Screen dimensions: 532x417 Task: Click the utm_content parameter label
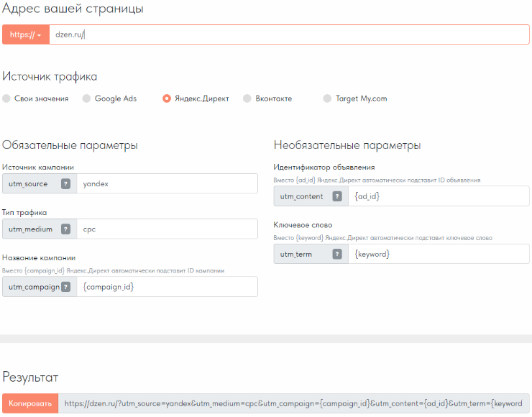click(x=302, y=196)
